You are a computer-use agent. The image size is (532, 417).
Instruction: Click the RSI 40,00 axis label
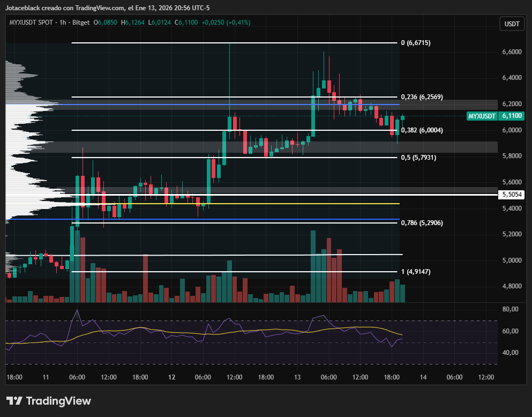510,353
